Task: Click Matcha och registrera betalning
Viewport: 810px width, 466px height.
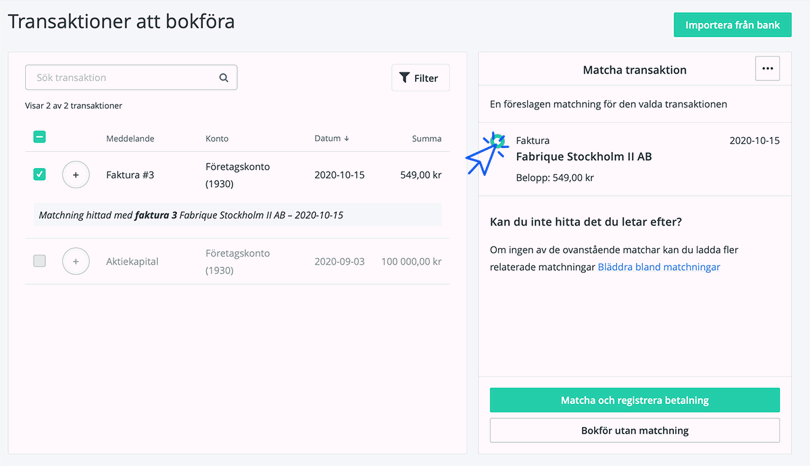Action: 634,400
